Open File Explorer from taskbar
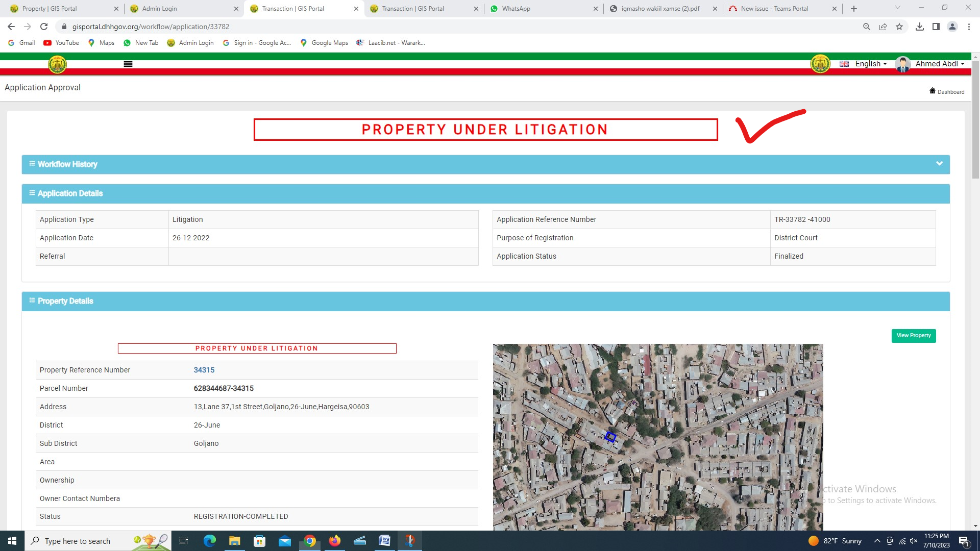 click(234, 541)
